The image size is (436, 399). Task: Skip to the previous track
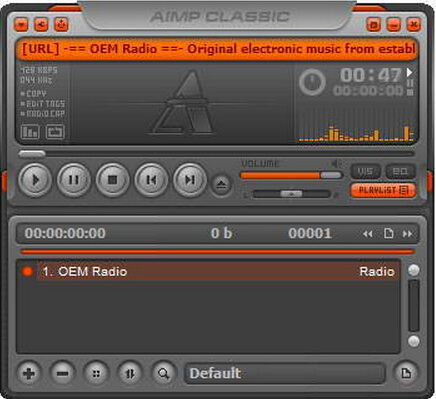(151, 180)
